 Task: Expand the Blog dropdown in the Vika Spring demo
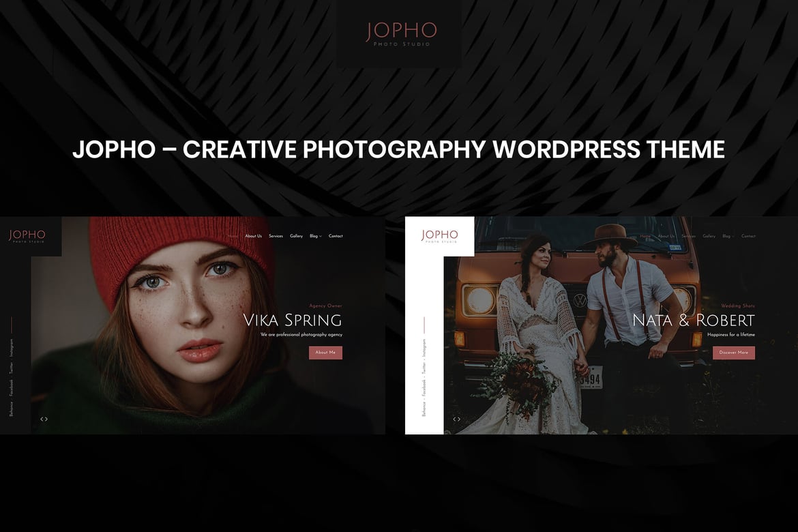[316, 236]
